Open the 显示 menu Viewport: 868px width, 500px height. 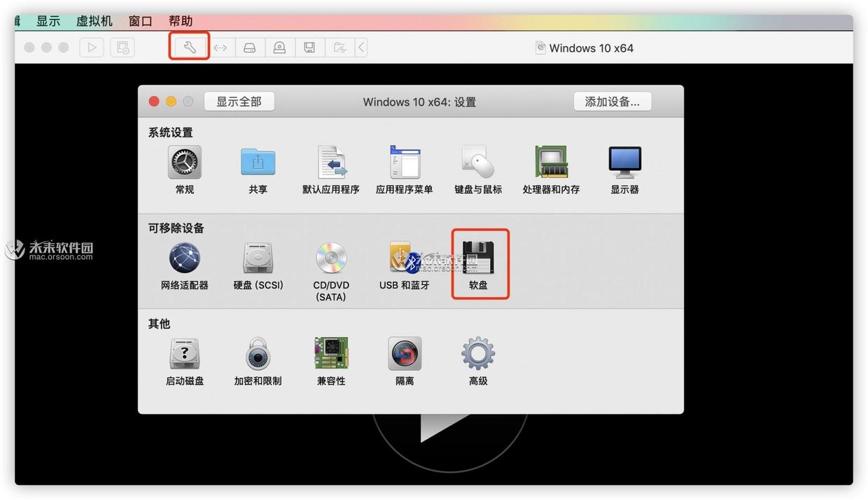click(x=48, y=21)
